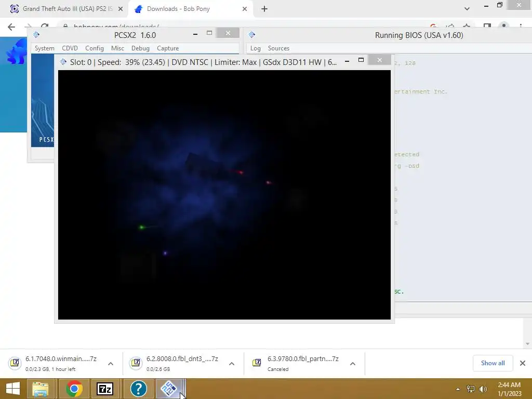Expand options for 6.3.9780.0.fbl_partn download
This screenshot has height=399, width=532.
[x=353, y=364]
